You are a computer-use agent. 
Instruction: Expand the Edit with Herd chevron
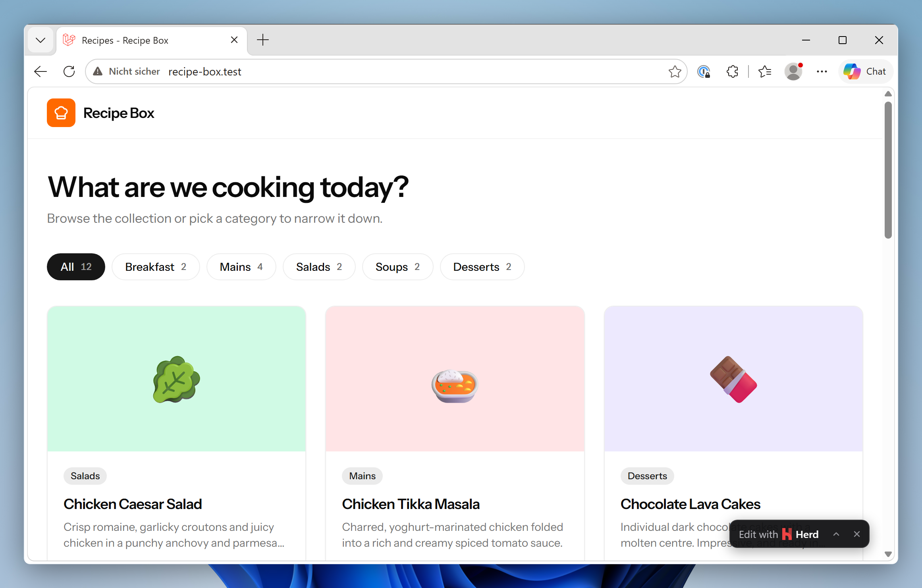(x=836, y=534)
